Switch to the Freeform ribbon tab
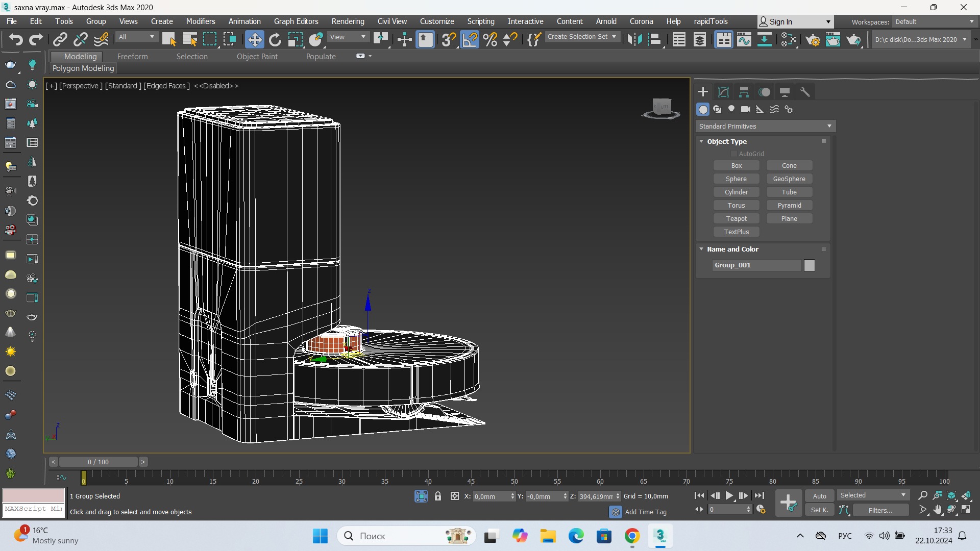This screenshot has width=980, height=551. coord(132,57)
